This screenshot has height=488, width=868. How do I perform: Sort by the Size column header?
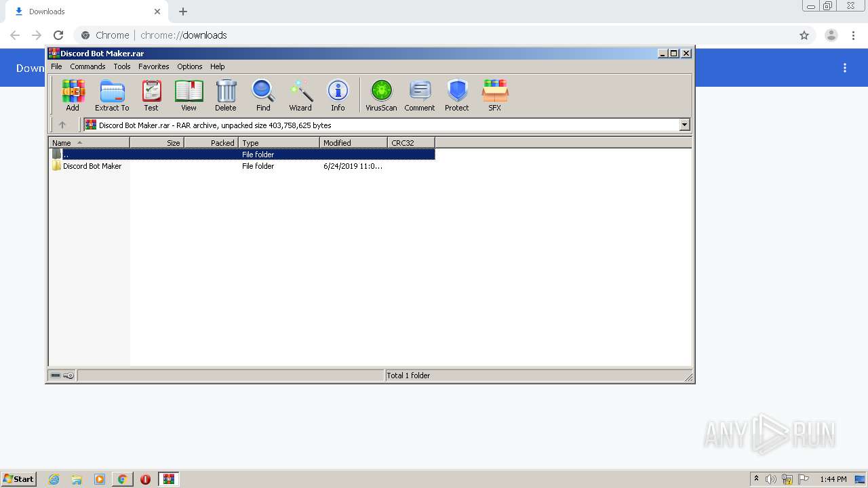157,143
